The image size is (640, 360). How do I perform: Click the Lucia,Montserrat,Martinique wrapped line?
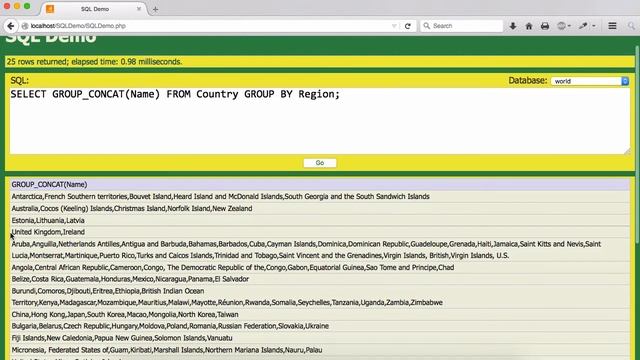[x=260, y=256]
